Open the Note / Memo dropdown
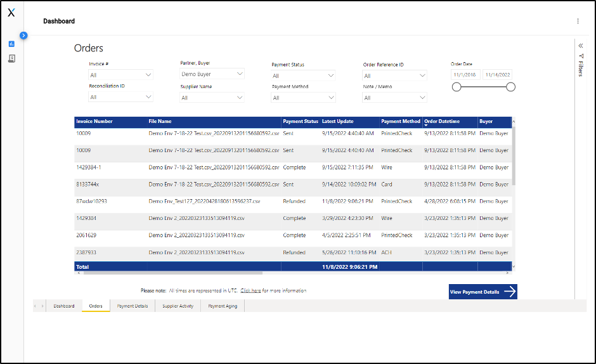The image size is (596, 364). click(x=394, y=98)
